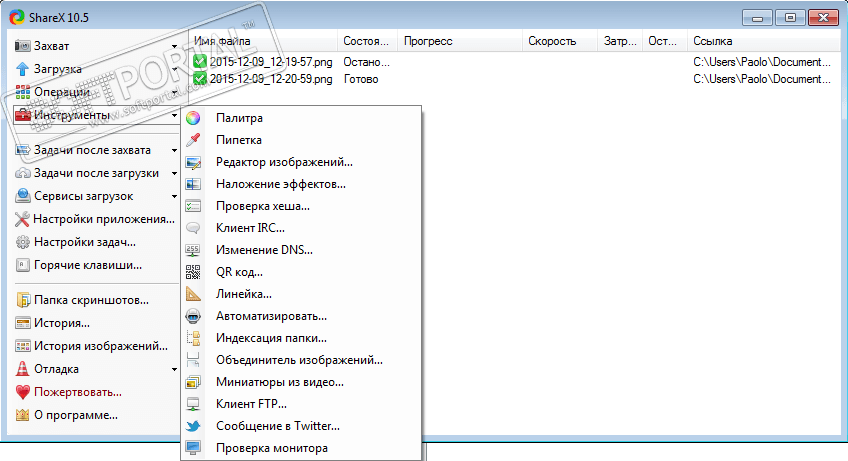Open Папка скриншотов

pos(95,300)
